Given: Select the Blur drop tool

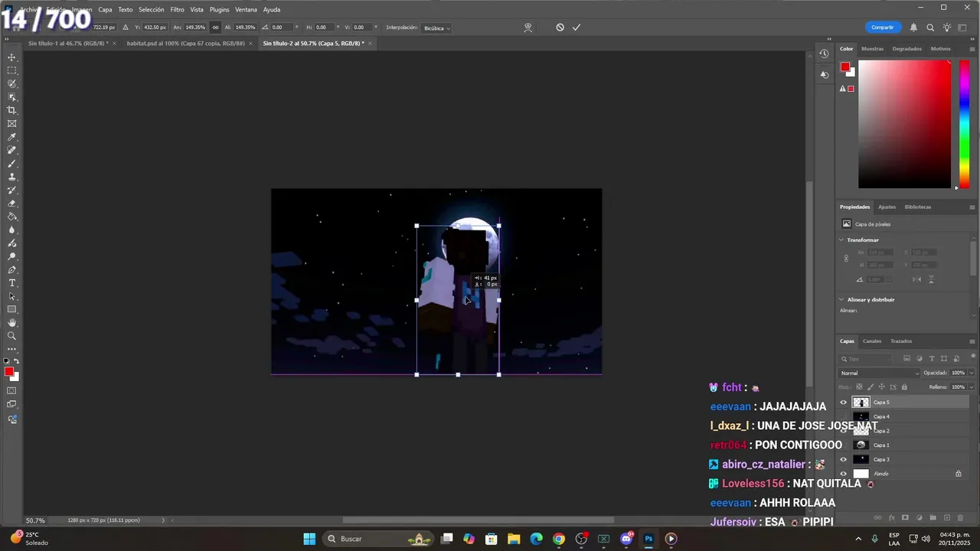Looking at the screenshot, I should click(x=11, y=230).
